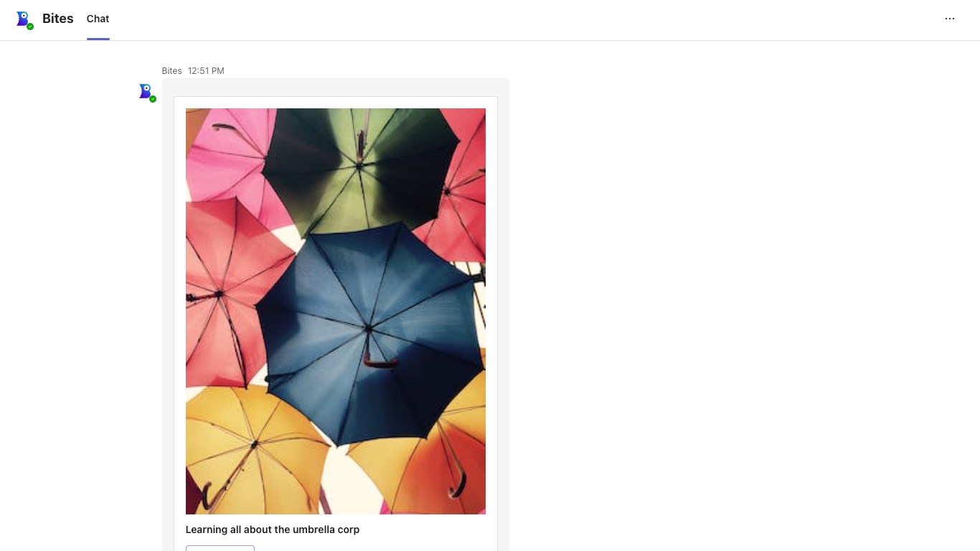Click the yellow umbrella at the photo's bottom-left

(x=255, y=448)
